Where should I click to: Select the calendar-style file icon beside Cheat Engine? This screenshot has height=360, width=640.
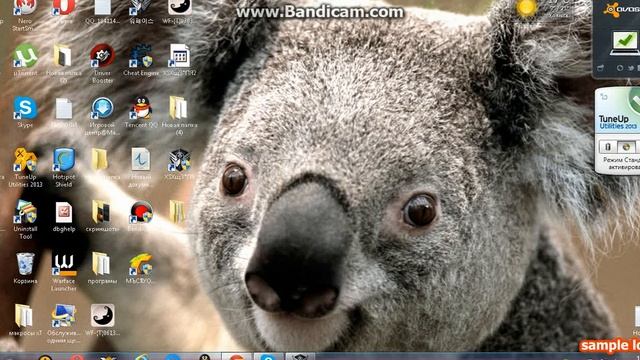179,60
